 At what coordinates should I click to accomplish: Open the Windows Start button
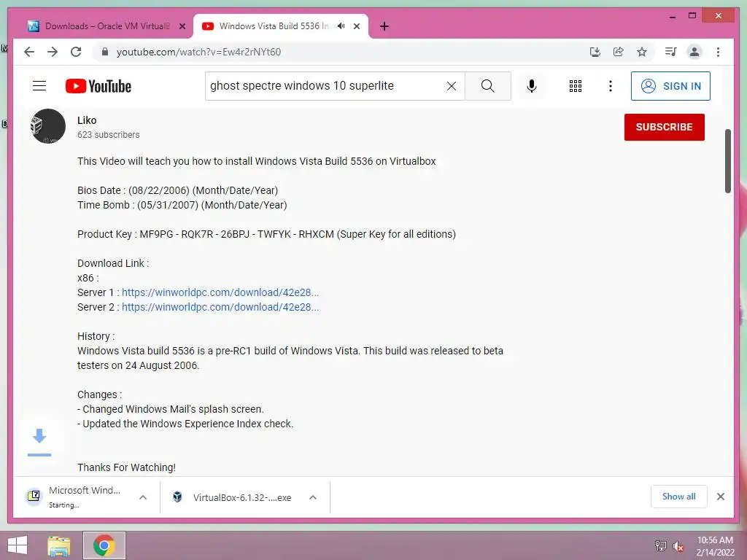click(18, 545)
